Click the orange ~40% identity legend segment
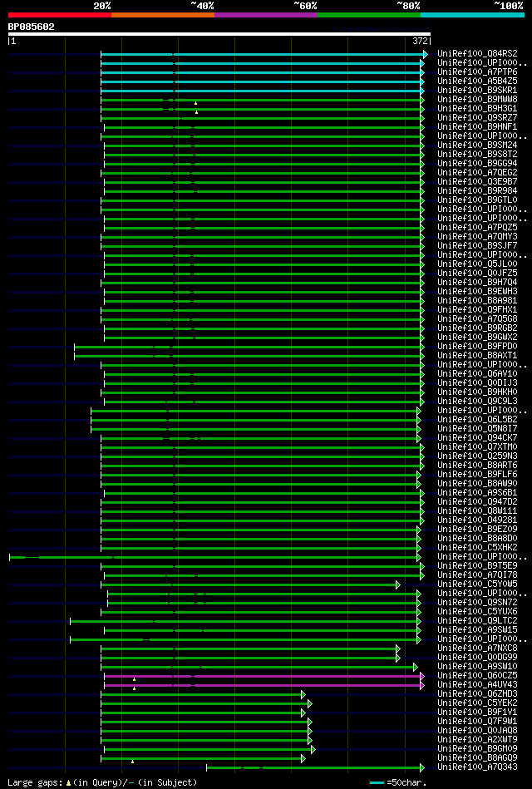This screenshot has width=532, height=789. pos(163,15)
